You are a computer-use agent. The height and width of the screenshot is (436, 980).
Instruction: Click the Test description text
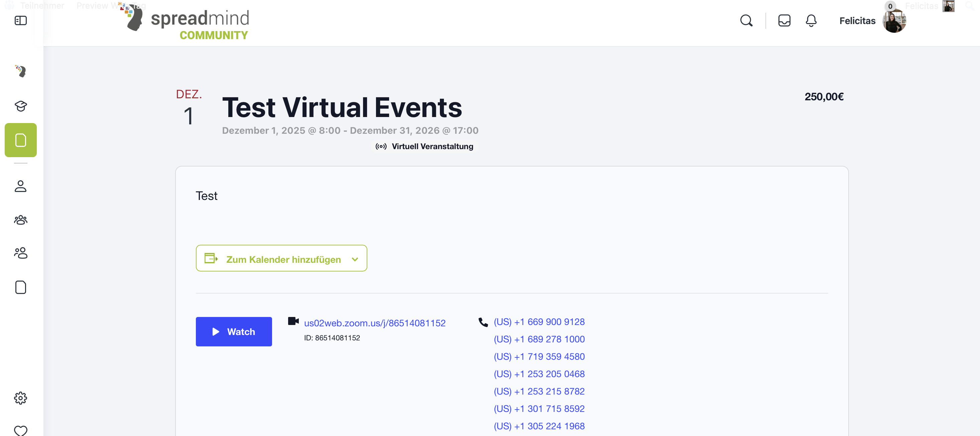(206, 196)
